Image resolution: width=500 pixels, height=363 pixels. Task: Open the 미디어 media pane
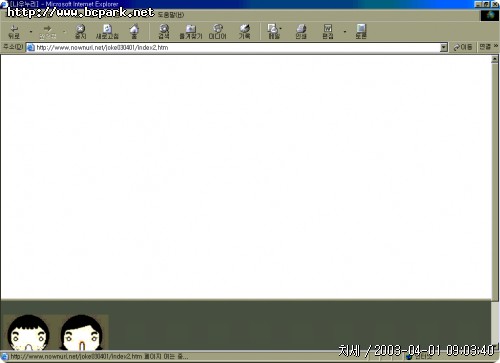[x=217, y=32]
